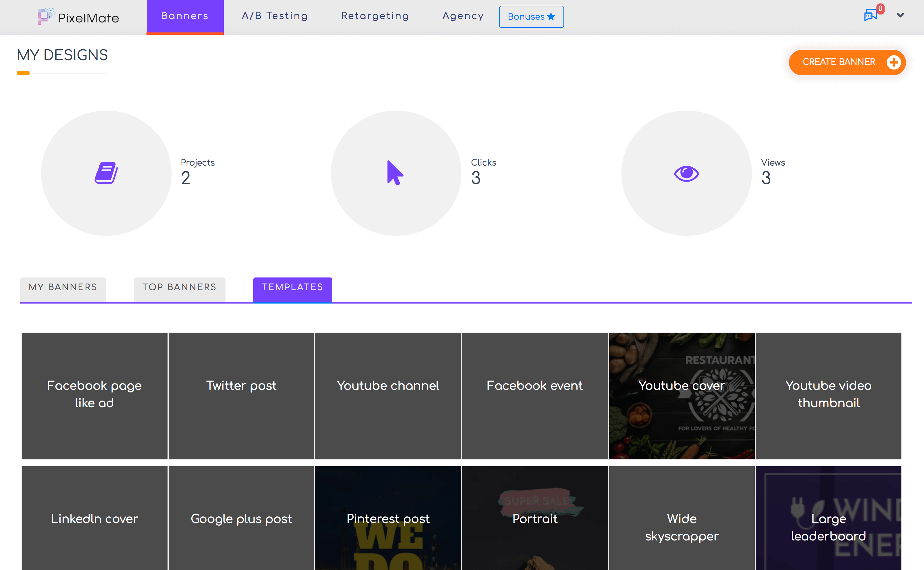
Task: Expand the account dropdown chevron
Action: coord(900,15)
